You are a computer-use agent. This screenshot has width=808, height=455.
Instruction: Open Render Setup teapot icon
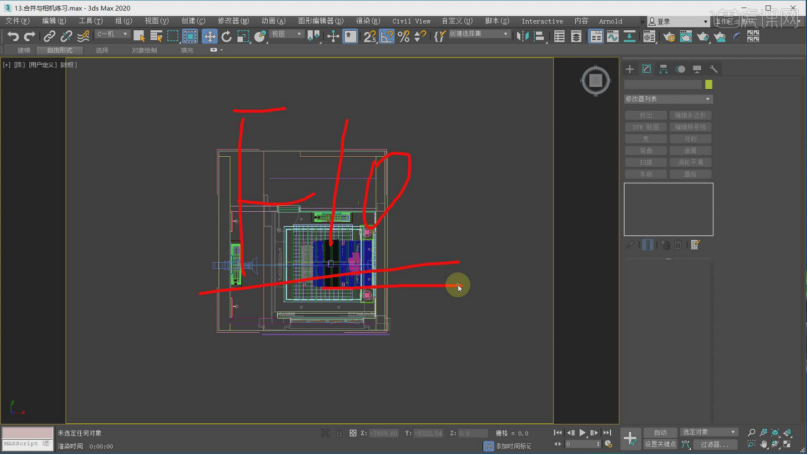pos(669,36)
